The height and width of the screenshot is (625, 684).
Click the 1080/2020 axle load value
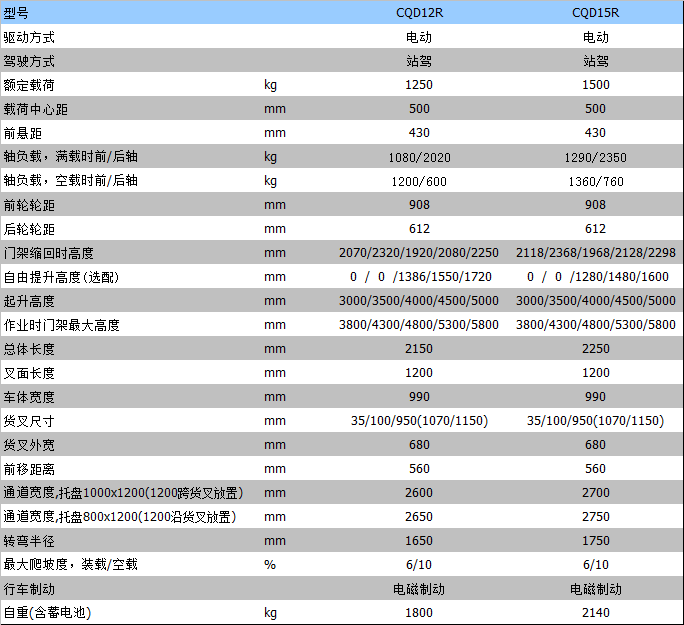[x=419, y=157]
